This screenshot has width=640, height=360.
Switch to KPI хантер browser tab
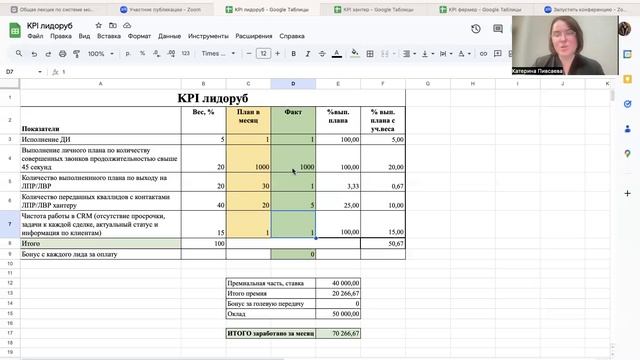click(373, 9)
